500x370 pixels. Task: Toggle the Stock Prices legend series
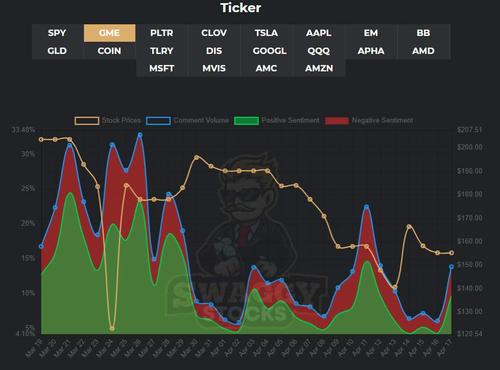[107, 120]
